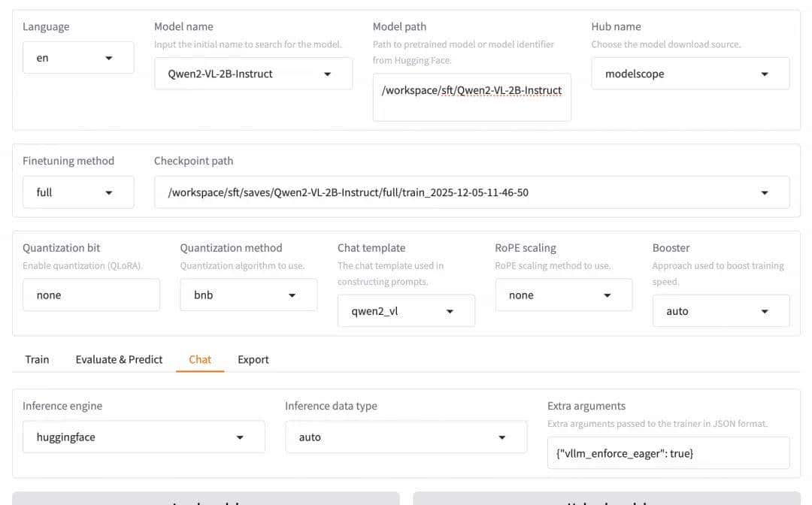Select the Chat tab
The image size is (812, 505).
coord(200,359)
